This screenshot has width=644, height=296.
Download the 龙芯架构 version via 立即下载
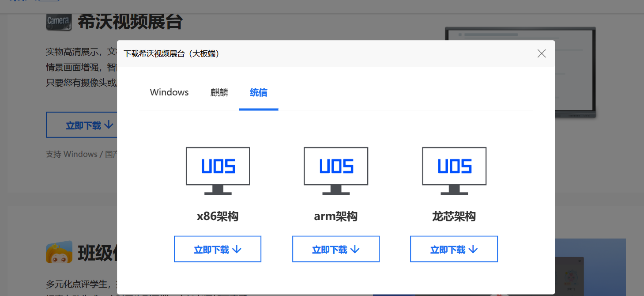pyautogui.click(x=454, y=249)
